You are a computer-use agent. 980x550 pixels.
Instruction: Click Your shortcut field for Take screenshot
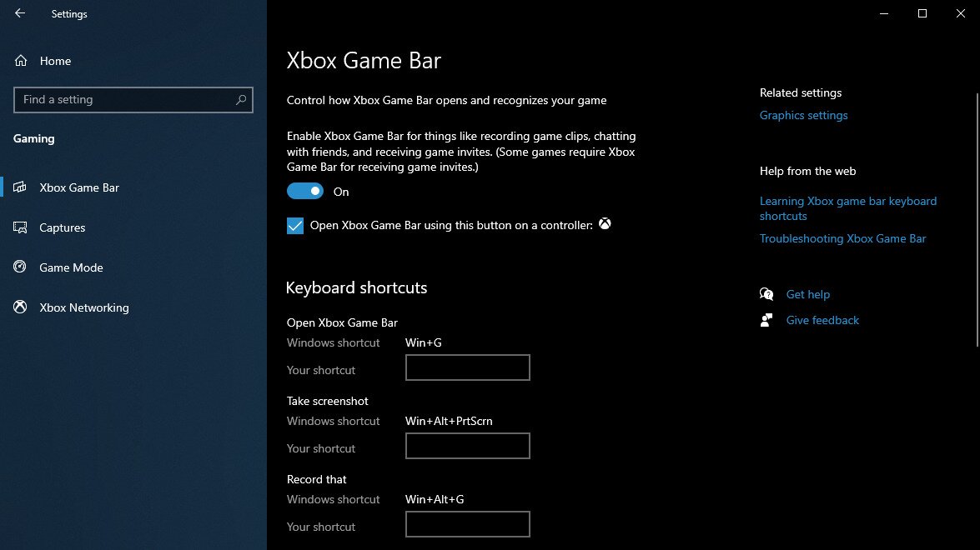[x=468, y=446]
